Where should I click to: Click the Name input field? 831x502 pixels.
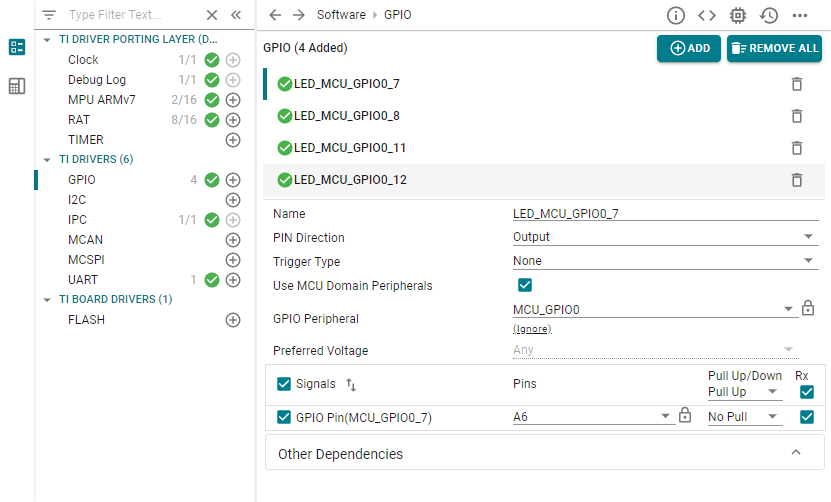pos(664,213)
